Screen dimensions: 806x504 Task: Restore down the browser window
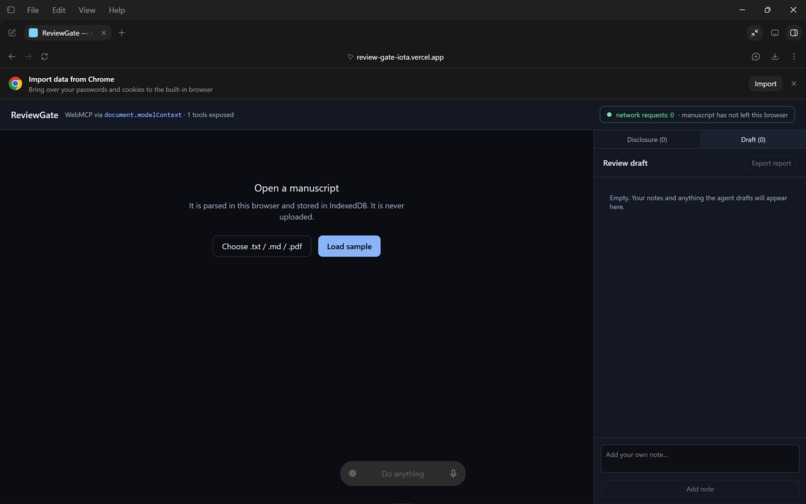(767, 10)
